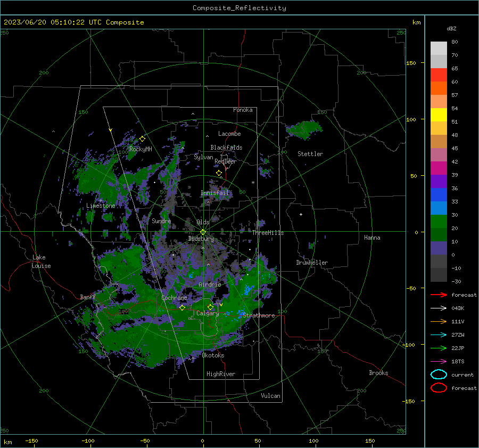The width and height of the screenshot is (479, 448).
Task: Click the Limestone label
Action: (101, 206)
